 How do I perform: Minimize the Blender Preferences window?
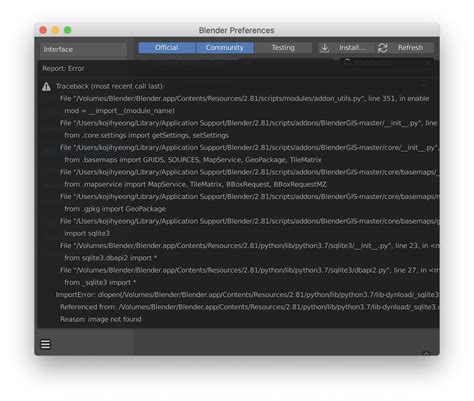[x=55, y=30]
